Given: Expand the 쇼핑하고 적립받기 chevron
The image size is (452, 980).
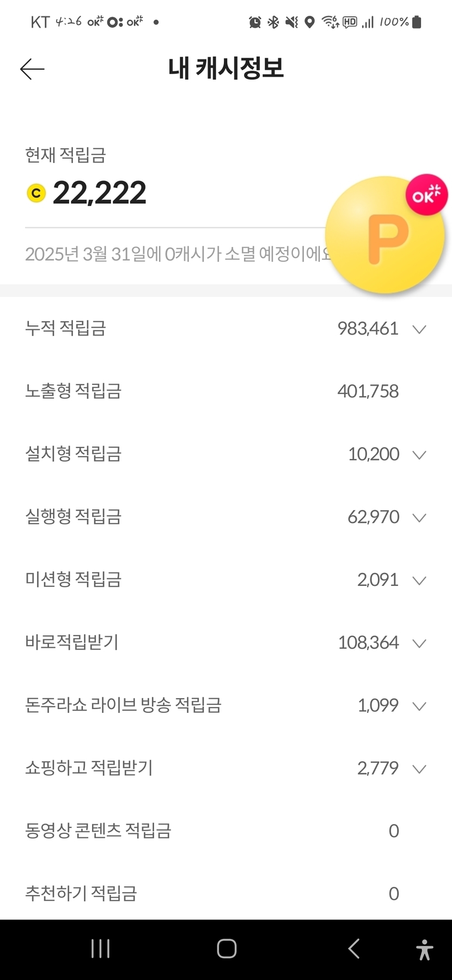Looking at the screenshot, I should coord(419,769).
